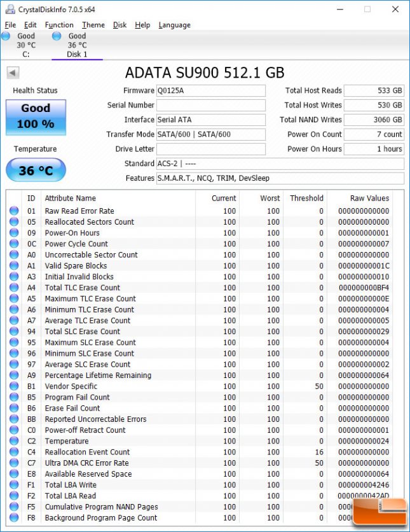This screenshot has width=410, height=532.
Task: Open the Help menu
Action: pyautogui.click(x=142, y=25)
